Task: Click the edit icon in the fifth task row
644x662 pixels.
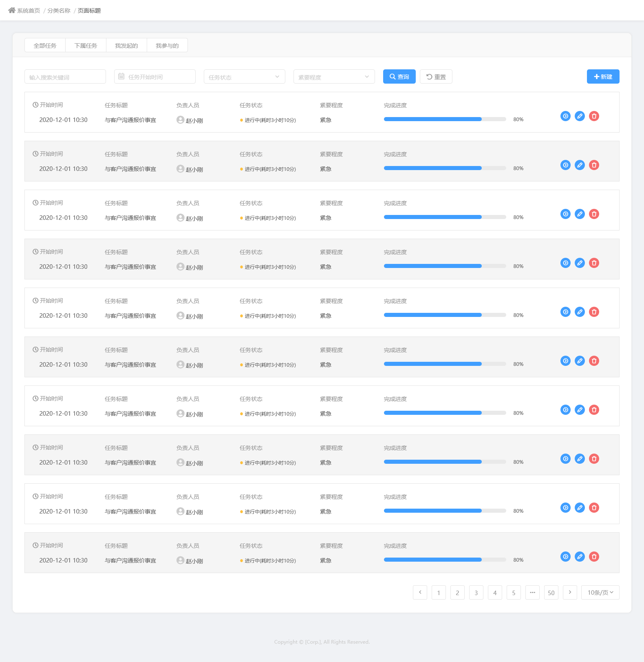Action: pyautogui.click(x=580, y=312)
